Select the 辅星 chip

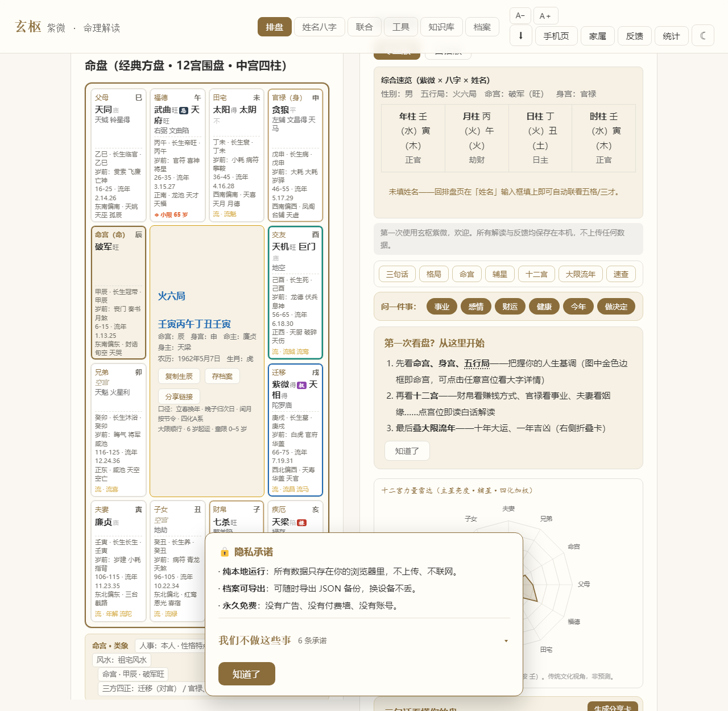pyautogui.click(x=500, y=274)
